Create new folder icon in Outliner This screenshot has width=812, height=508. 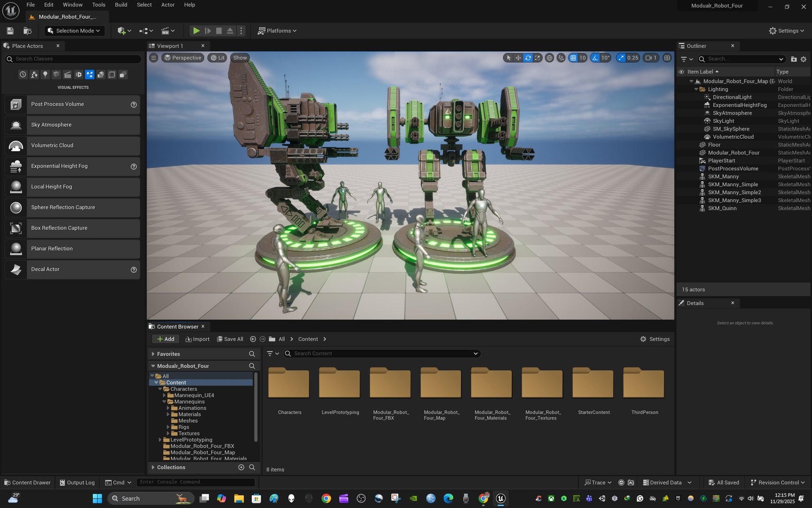[x=794, y=59]
